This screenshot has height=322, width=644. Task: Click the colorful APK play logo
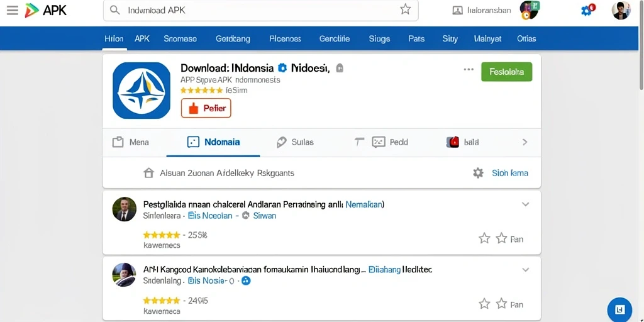pyautogui.click(x=31, y=10)
